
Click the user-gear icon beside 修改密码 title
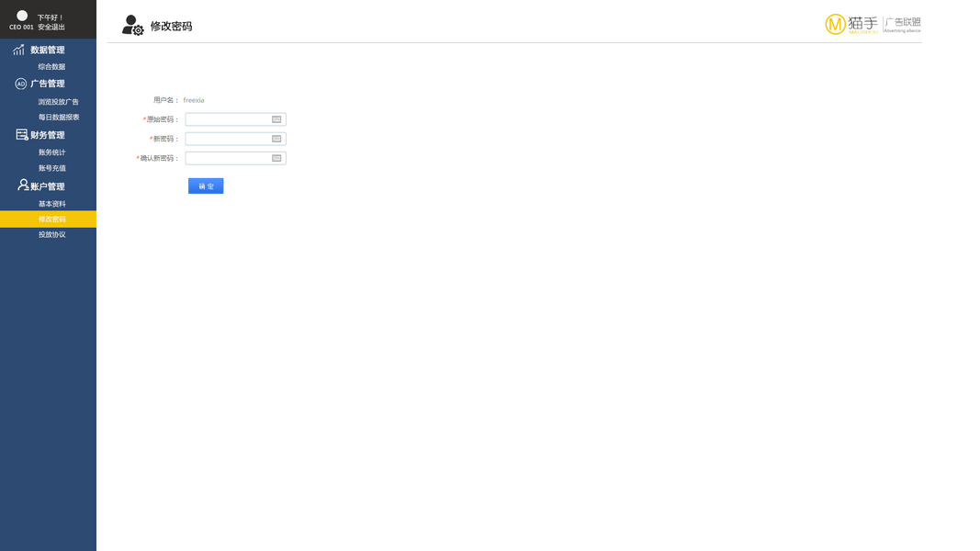[132, 26]
